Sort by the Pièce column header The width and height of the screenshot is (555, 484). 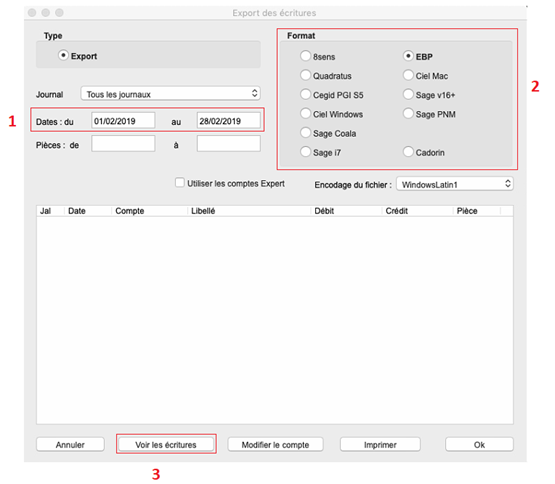tap(477, 211)
